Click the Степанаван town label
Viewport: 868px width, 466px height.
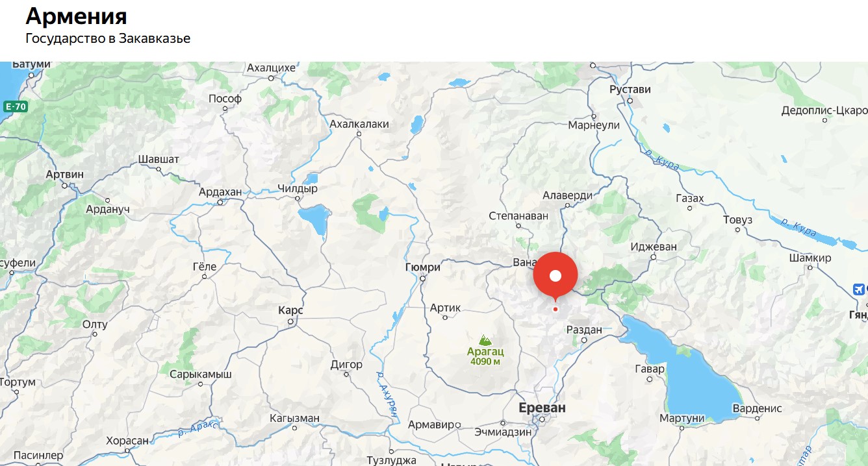point(518,215)
